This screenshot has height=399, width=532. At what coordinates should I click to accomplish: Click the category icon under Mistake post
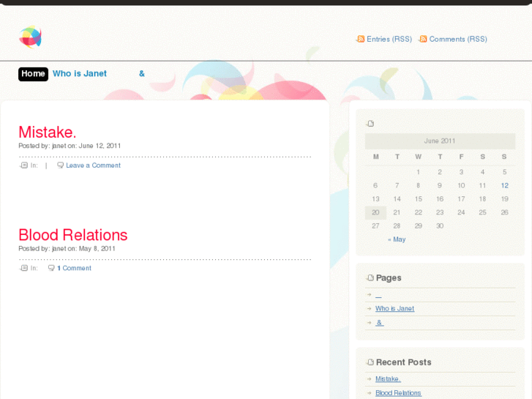point(23,165)
